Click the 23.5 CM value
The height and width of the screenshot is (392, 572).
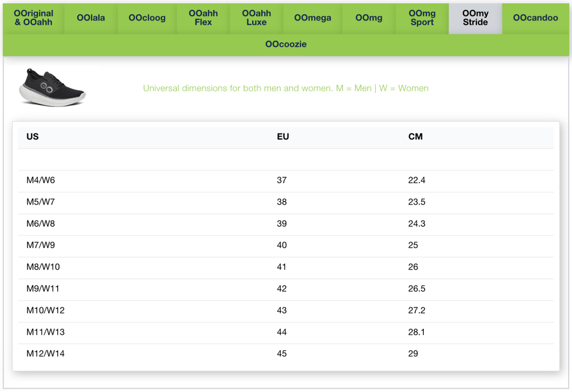pos(417,202)
